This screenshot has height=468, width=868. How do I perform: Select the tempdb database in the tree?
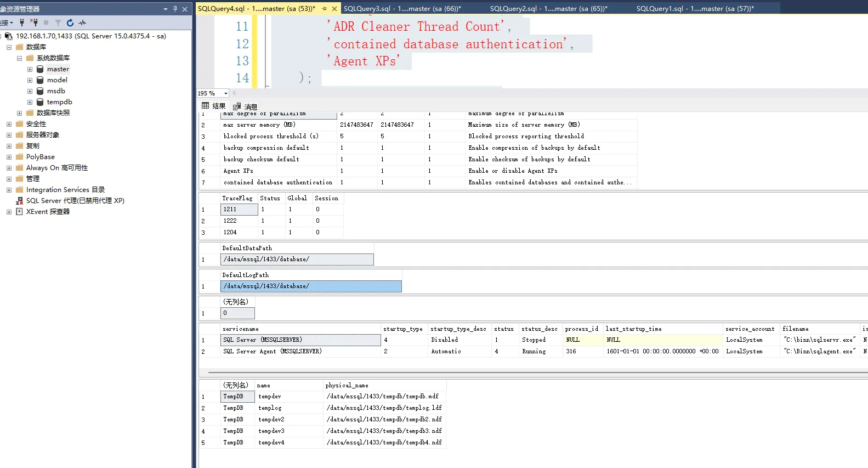coord(59,102)
